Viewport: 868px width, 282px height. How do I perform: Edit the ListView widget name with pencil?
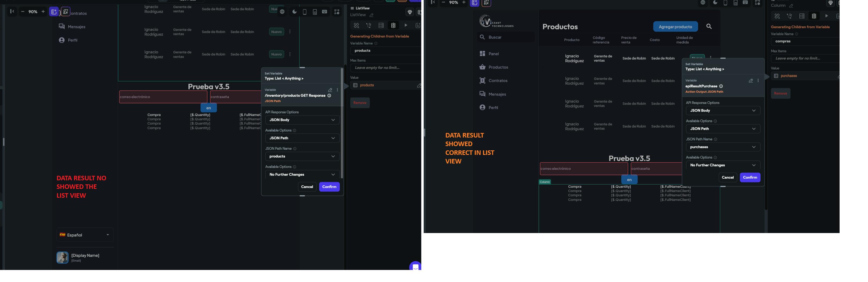pyautogui.click(x=371, y=15)
